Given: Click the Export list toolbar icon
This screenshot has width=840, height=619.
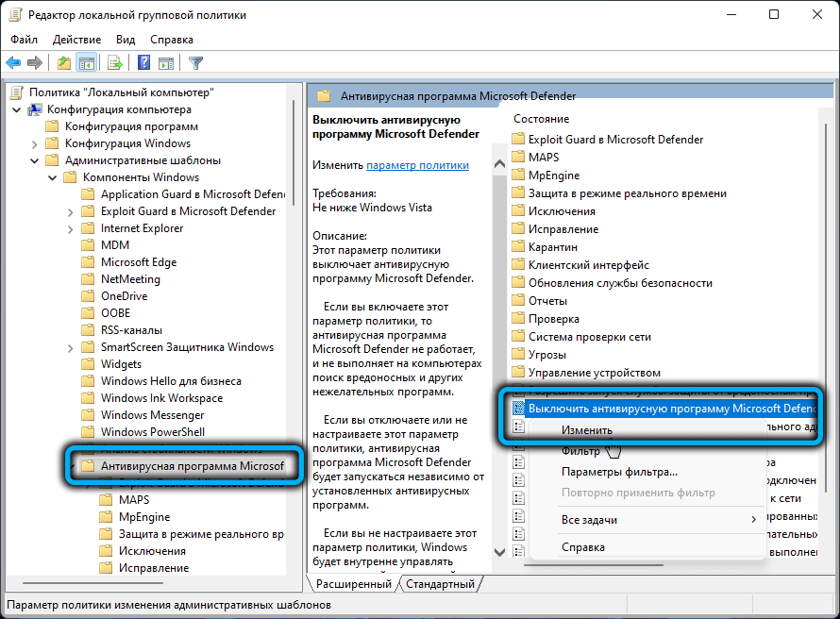Looking at the screenshot, I should pos(115,63).
